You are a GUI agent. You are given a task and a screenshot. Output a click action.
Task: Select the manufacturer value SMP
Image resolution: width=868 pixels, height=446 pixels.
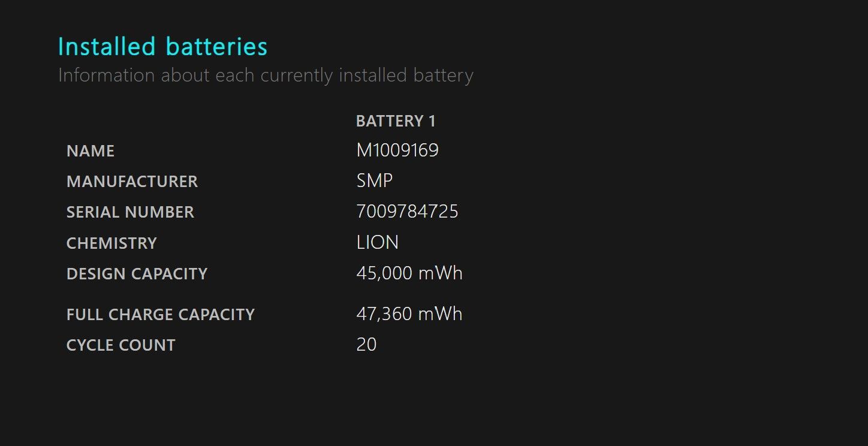pyautogui.click(x=375, y=180)
